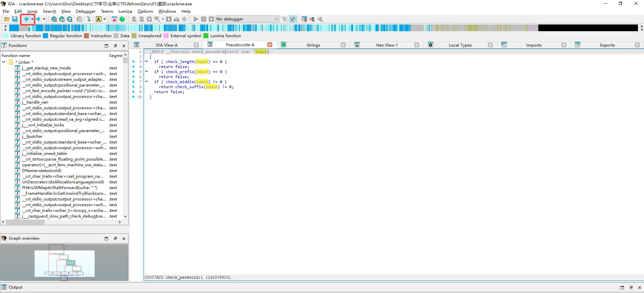The height and width of the screenshot is (293, 644).
Task: Collapse the check_length if-block on line 3
Action: click(x=147, y=62)
